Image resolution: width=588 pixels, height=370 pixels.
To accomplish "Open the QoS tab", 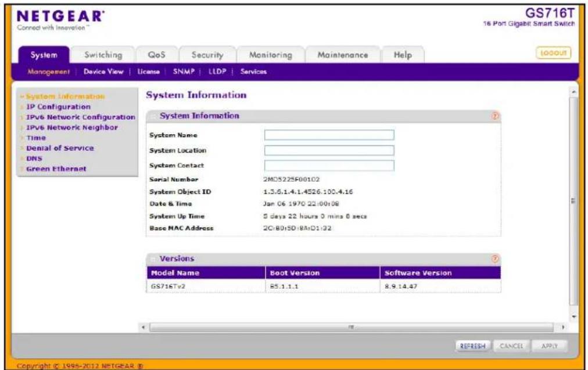I will tap(156, 55).
